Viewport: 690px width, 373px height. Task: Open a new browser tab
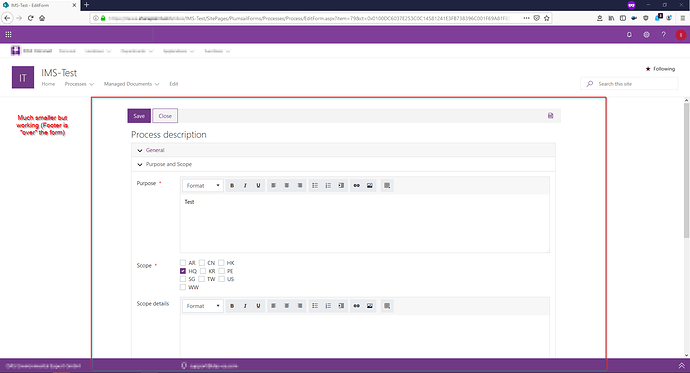[x=86, y=5]
